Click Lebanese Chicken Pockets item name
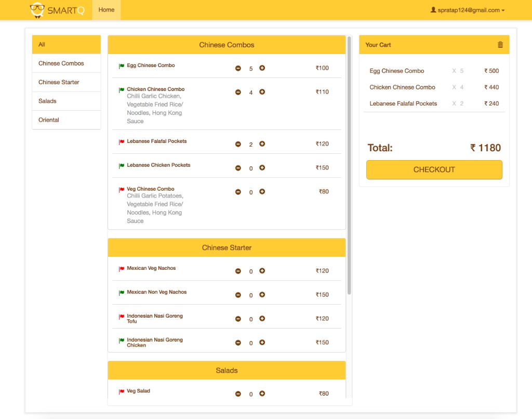The width and height of the screenshot is (532, 419). point(158,165)
